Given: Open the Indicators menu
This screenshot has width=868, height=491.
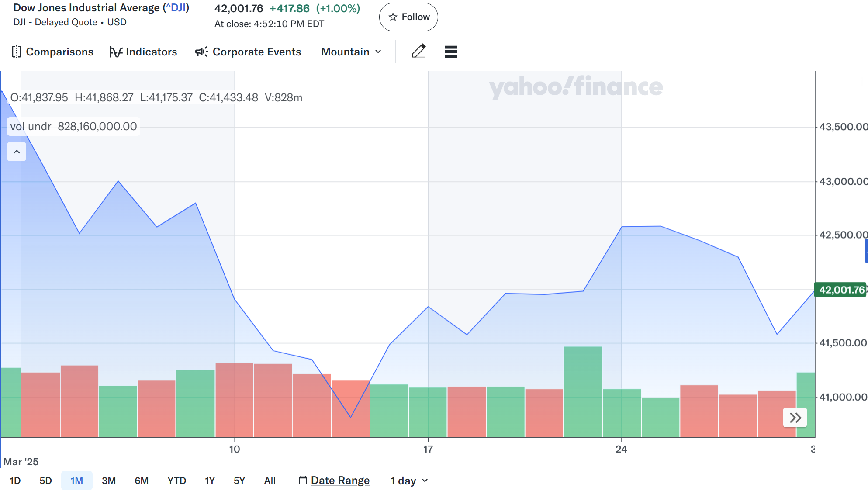Looking at the screenshot, I should [x=143, y=52].
